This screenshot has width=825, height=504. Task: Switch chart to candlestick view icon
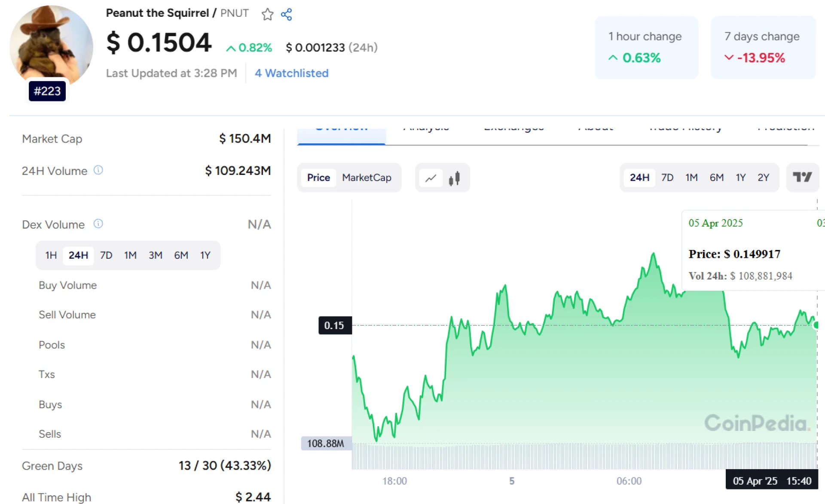454,177
